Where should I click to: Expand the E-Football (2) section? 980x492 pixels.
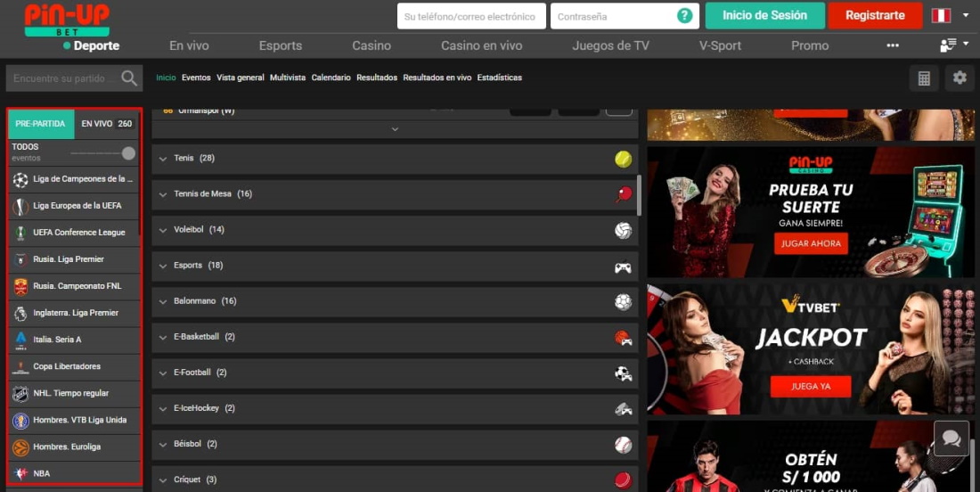395,373
